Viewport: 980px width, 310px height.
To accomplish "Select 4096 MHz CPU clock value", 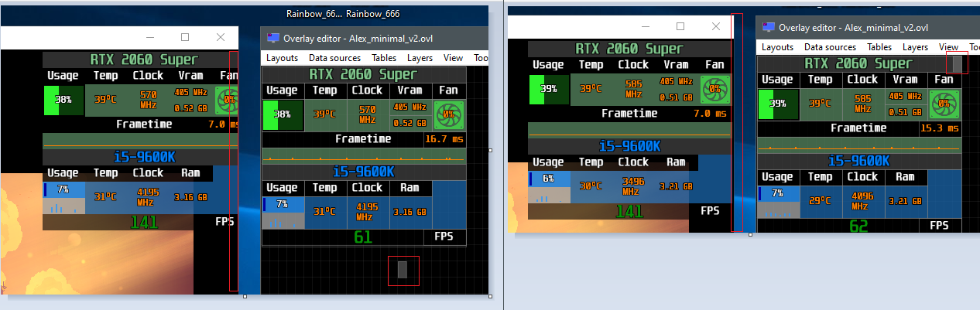I will 862,202.
